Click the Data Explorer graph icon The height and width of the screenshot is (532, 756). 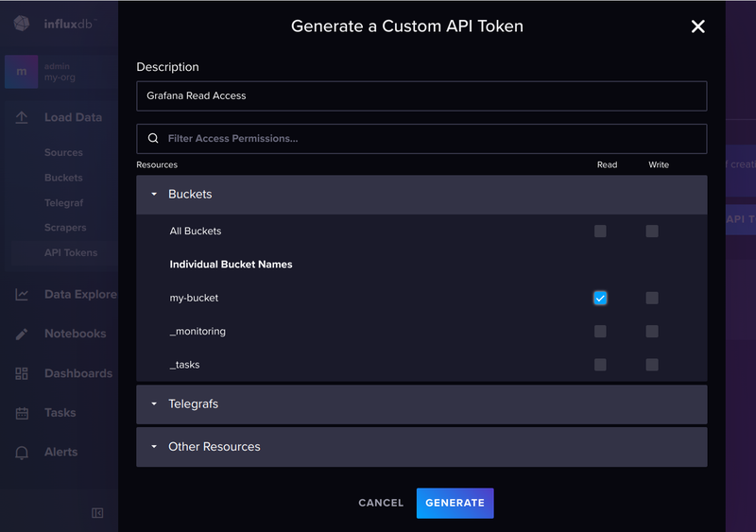pyautogui.click(x=22, y=294)
